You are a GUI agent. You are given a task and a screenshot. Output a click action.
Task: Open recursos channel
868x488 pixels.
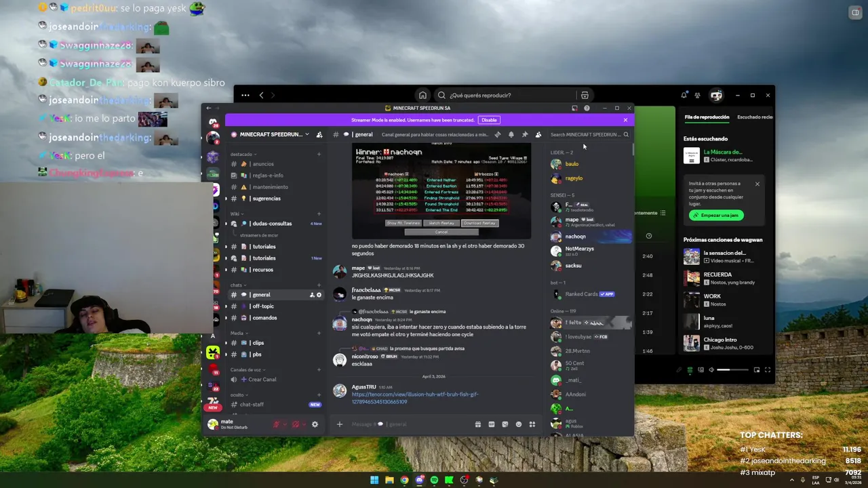[275, 270]
